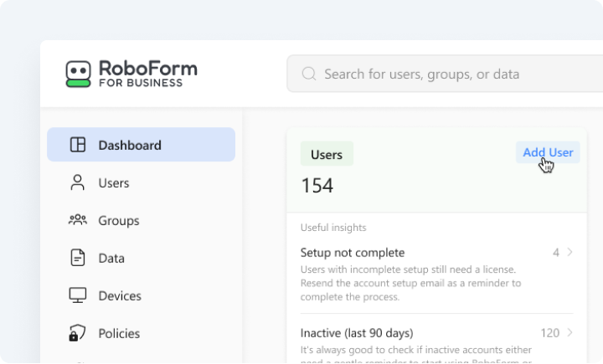This screenshot has height=364, width=603.
Task: Click the search users, groups, or data field
Action: [445, 74]
